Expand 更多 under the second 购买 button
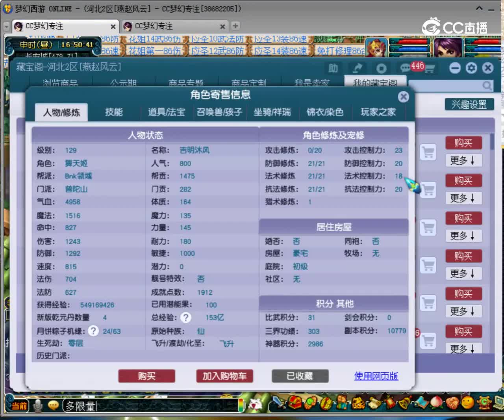 [464, 198]
